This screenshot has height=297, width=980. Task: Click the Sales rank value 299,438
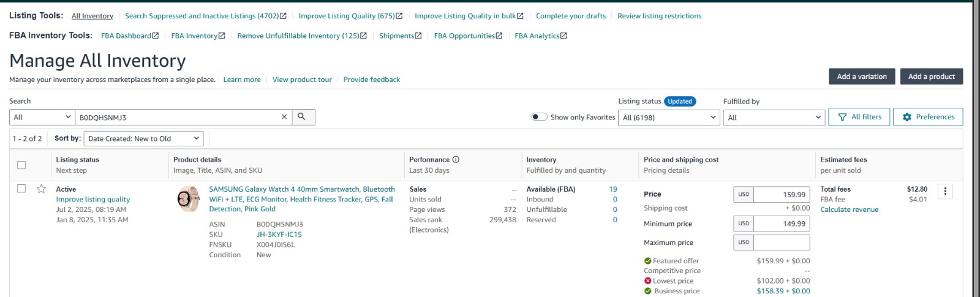[503, 220]
